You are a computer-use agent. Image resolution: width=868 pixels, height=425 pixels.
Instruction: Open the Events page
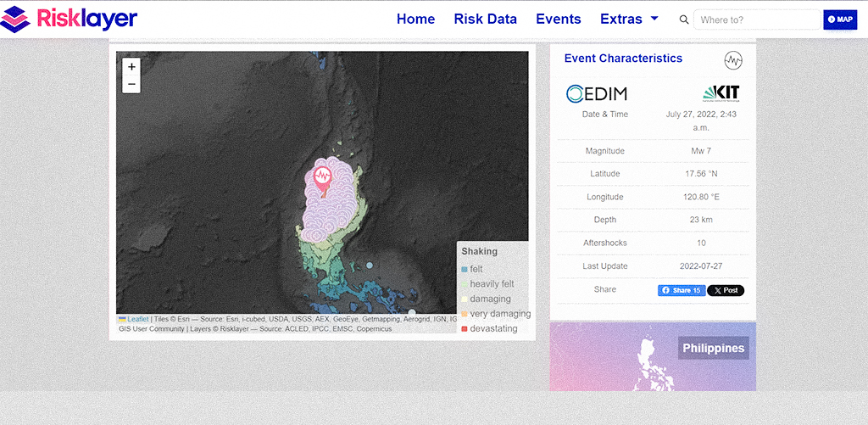click(558, 20)
